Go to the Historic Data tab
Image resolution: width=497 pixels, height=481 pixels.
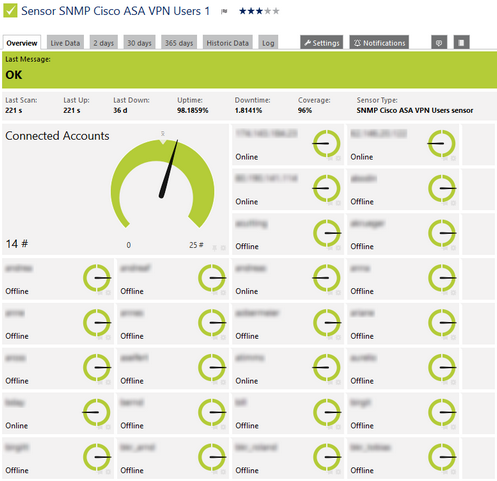pyautogui.click(x=228, y=43)
